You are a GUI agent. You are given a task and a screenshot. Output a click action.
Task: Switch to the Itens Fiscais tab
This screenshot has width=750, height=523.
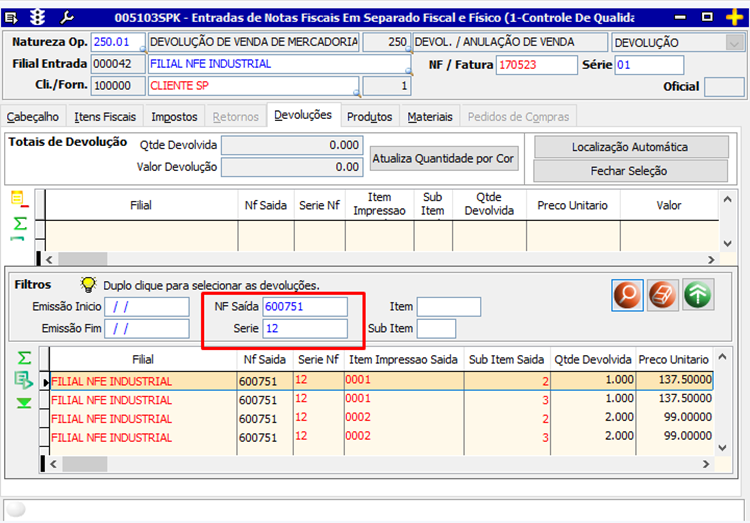(x=105, y=117)
